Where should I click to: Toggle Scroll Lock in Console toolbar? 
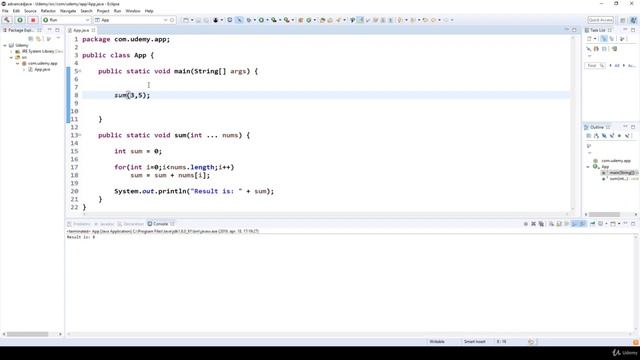[559, 224]
